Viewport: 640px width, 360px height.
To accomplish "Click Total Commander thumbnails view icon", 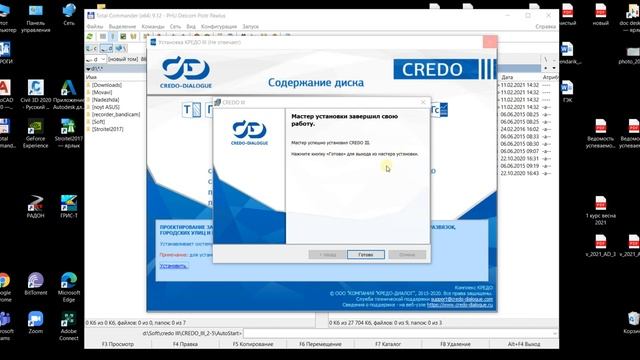I will tap(123, 36).
